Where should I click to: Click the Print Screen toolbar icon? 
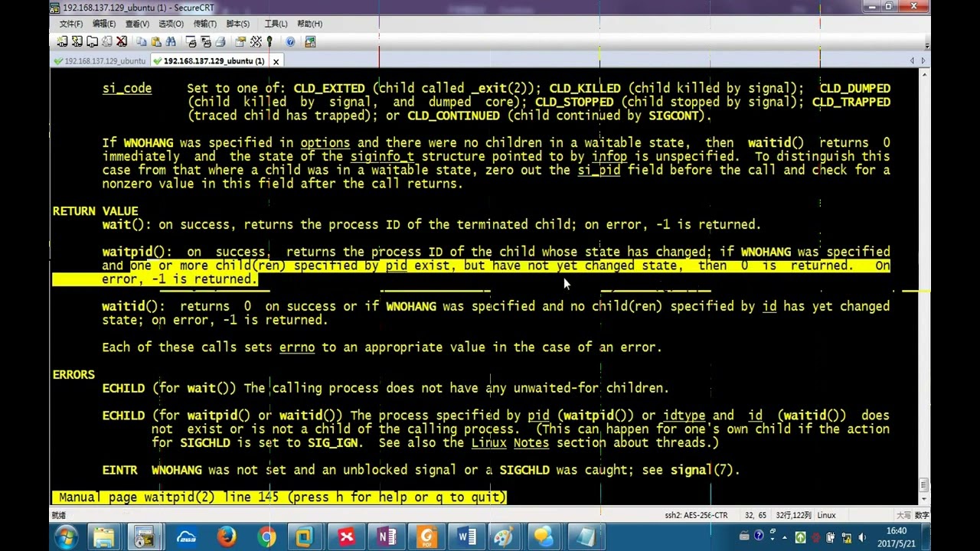[x=191, y=42]
